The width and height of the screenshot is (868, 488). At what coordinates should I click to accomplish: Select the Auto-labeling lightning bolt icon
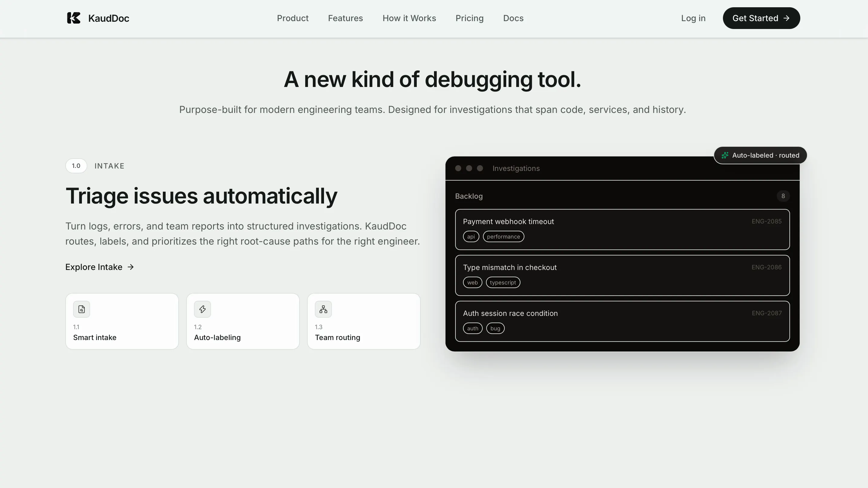pos(202,309)
